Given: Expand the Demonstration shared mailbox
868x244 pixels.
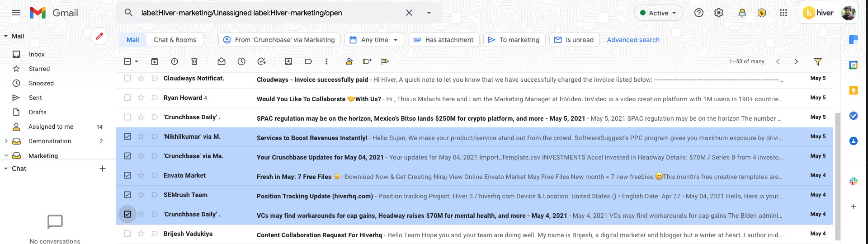Looking at the screenshot, I should pyautogui.click(x=6, y=141).
